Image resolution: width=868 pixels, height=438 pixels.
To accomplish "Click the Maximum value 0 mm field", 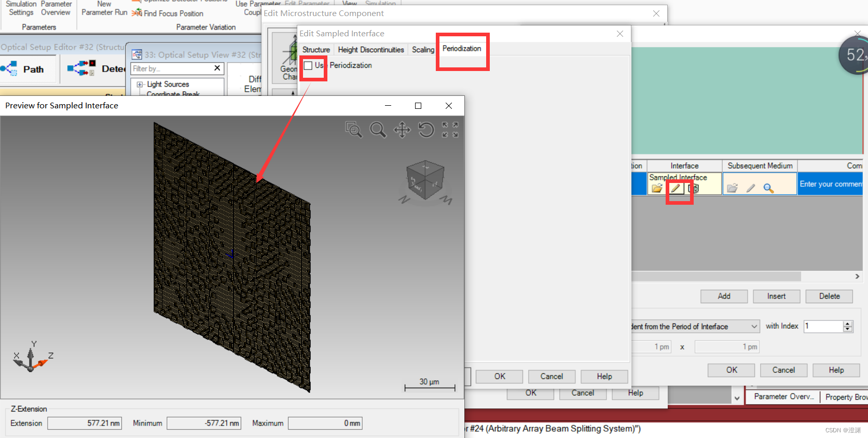I will tap(325, 423).
